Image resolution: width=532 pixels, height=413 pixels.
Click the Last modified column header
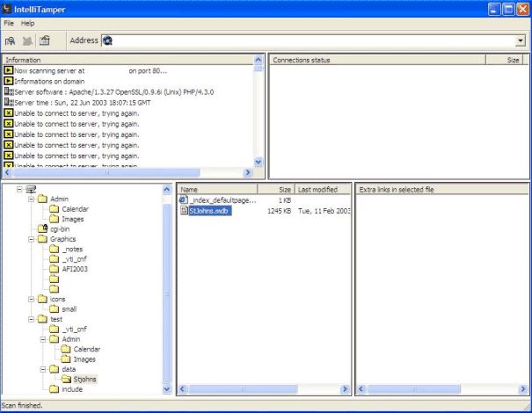(323, 189)
